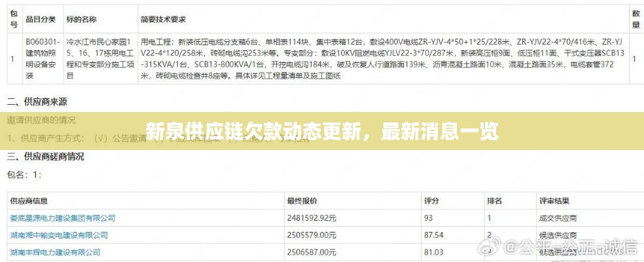Click the 包名：1： label

[x=24, y=175]
